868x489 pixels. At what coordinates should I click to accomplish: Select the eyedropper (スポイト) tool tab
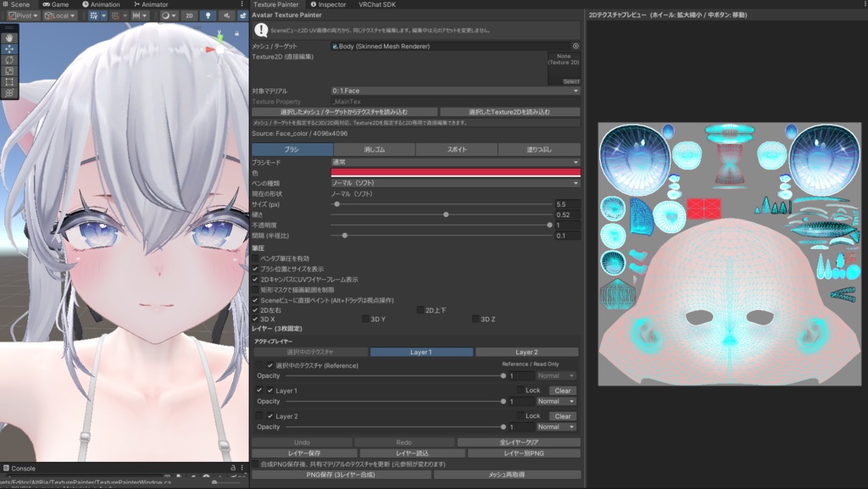click(457, 149)
